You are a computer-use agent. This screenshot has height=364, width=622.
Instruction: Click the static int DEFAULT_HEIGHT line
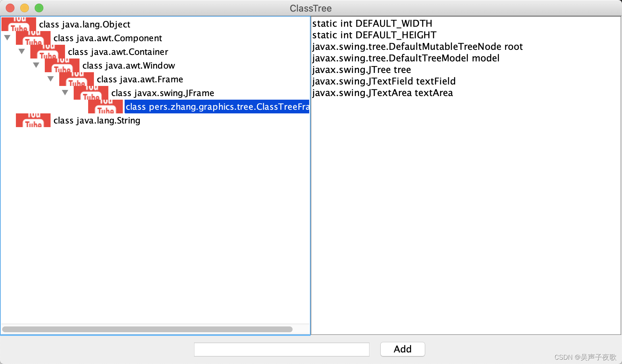(374, 35)
